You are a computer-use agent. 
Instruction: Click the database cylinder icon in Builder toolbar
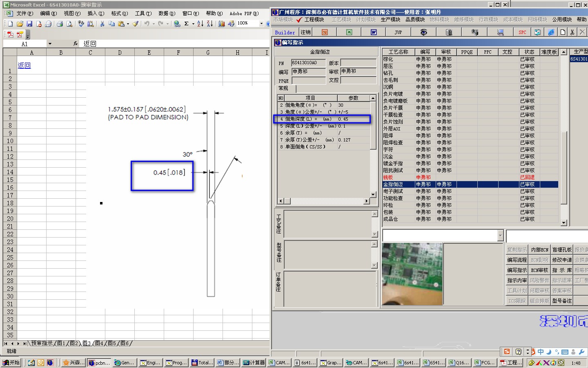[449, 32]
